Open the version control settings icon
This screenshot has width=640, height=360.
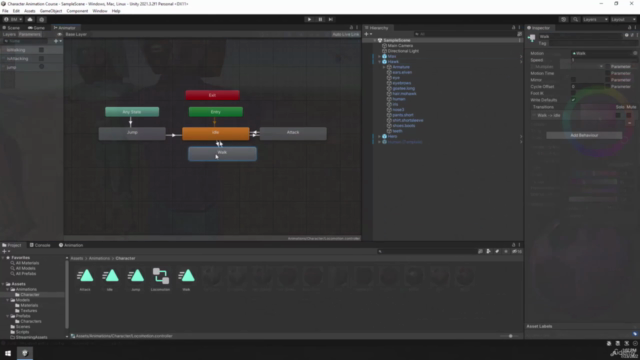(x=42, y=19)
